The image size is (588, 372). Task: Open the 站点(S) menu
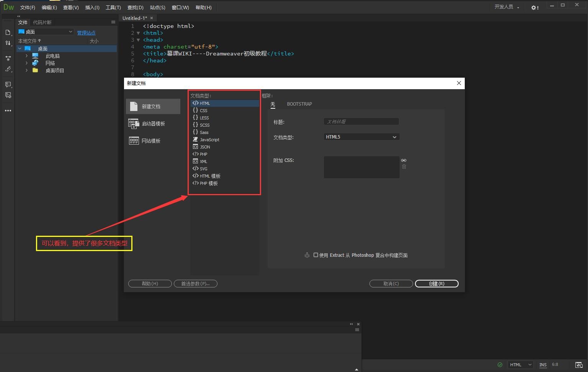pyautogui.click(x=158, y=7)
